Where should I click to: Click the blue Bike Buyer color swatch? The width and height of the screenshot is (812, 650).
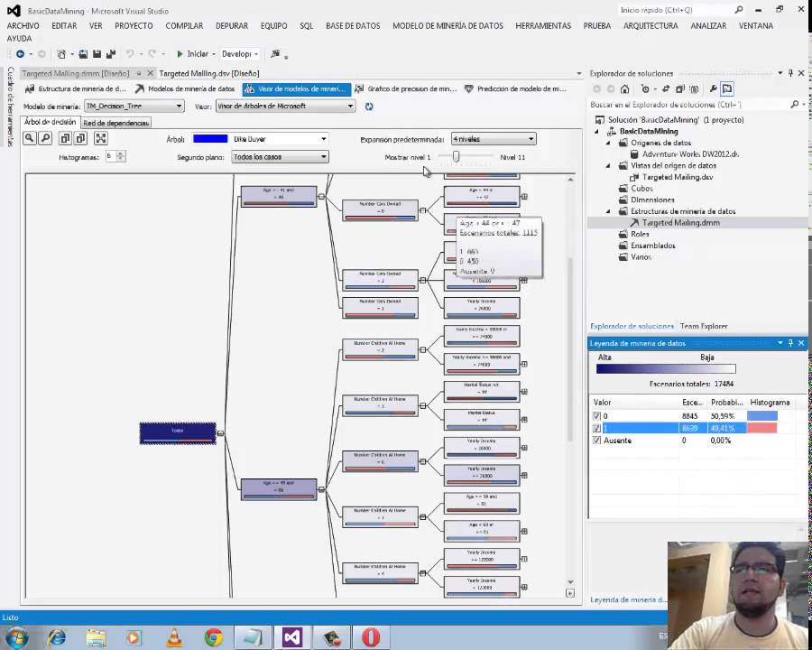tap(210, 139)
